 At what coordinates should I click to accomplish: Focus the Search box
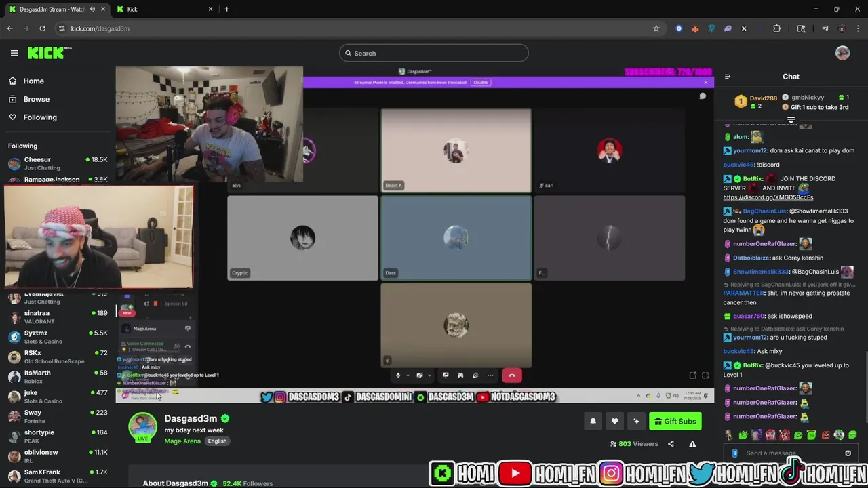click(x=434, y=53)
